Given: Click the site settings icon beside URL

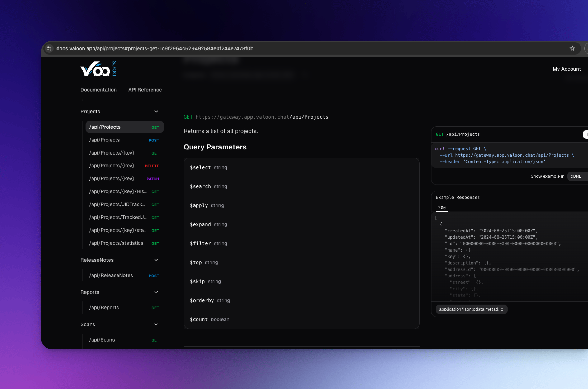Looking at the screenshot, I should 49,48.
